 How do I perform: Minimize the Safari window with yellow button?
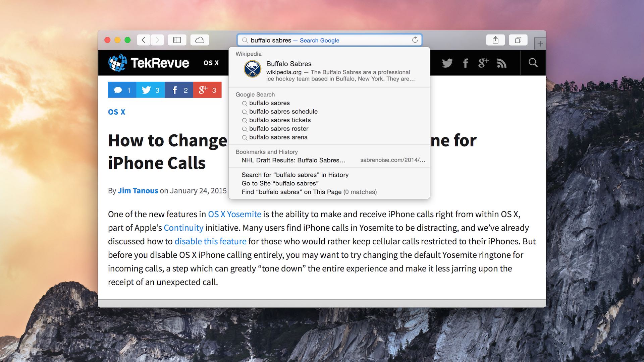(x=117, y=40)
